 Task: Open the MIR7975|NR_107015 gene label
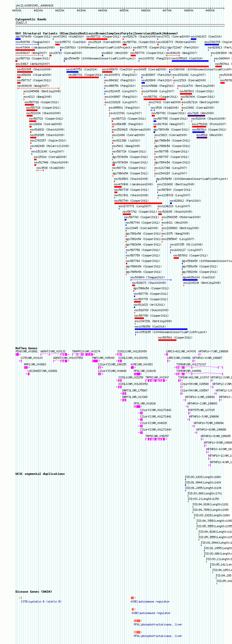pyautogui.click(x=201, y=410)
